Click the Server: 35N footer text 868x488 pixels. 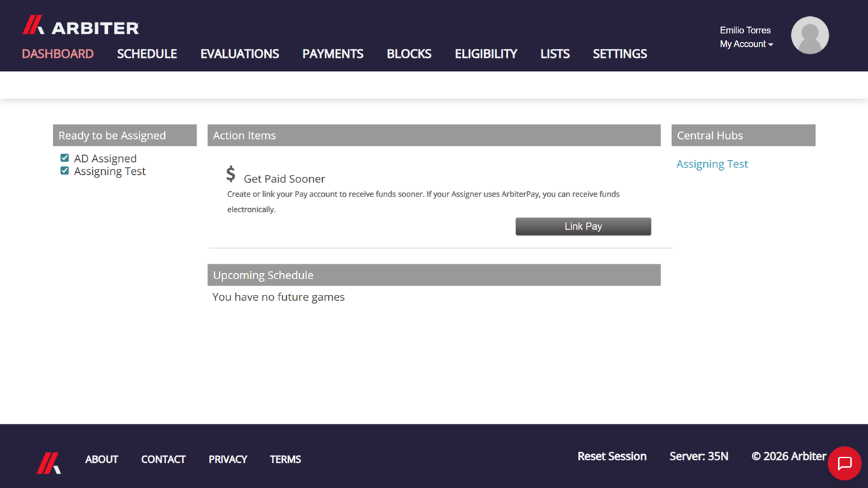click(x=698, y=456)
